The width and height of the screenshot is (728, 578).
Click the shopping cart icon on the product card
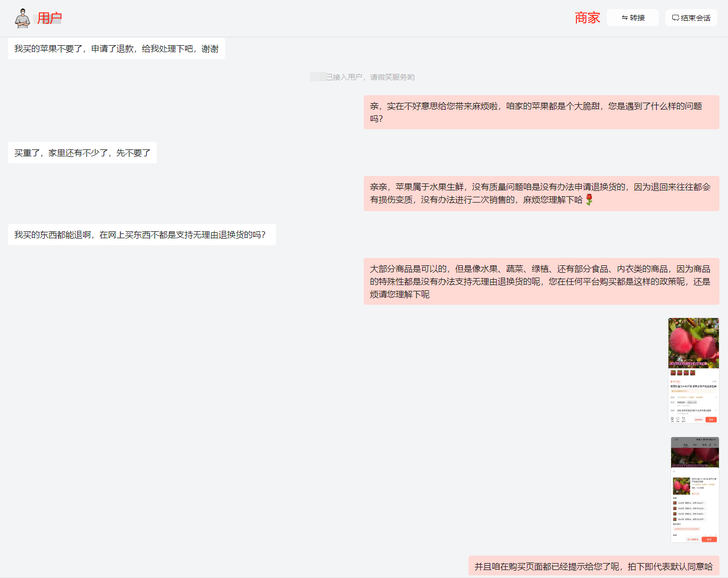click(684, 418)
